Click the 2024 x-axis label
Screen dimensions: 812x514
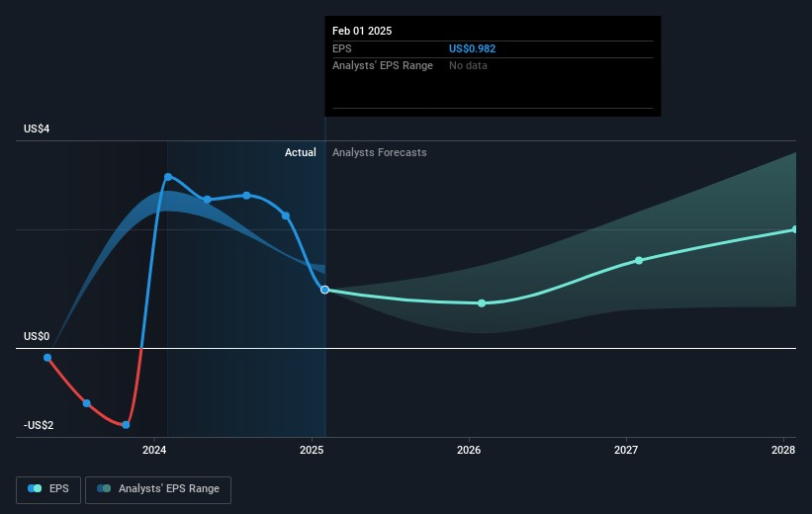pos(154,451)
